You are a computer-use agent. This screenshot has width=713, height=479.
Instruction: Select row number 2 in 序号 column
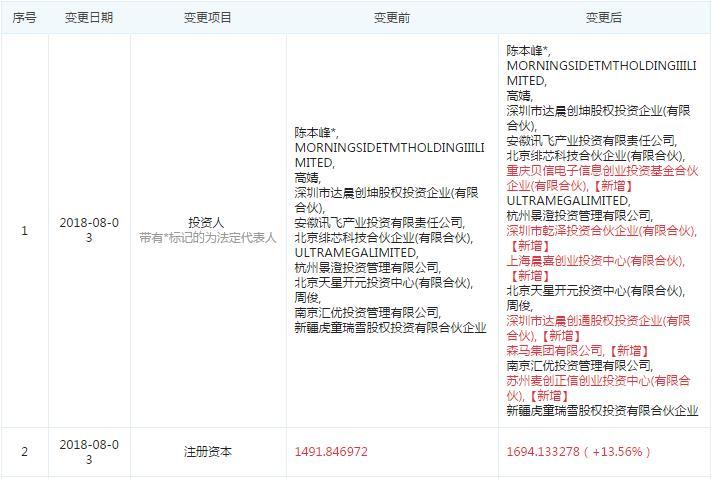[x=25, y=452]
